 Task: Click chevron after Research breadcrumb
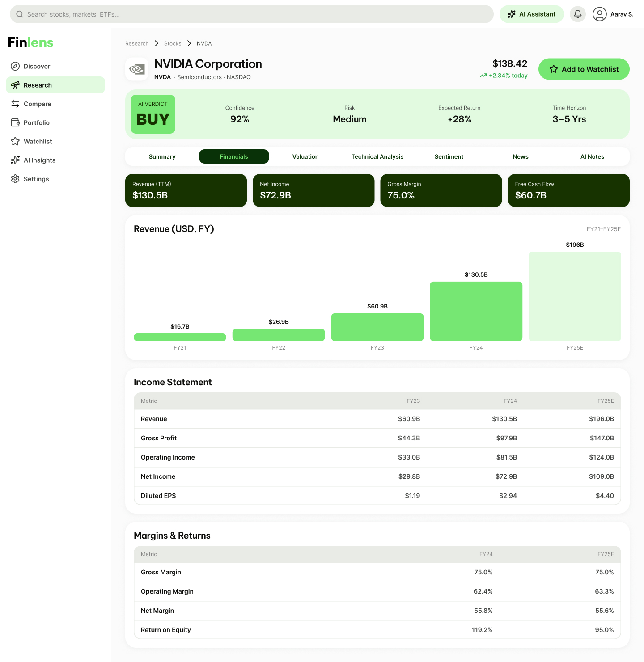[157, 43]
